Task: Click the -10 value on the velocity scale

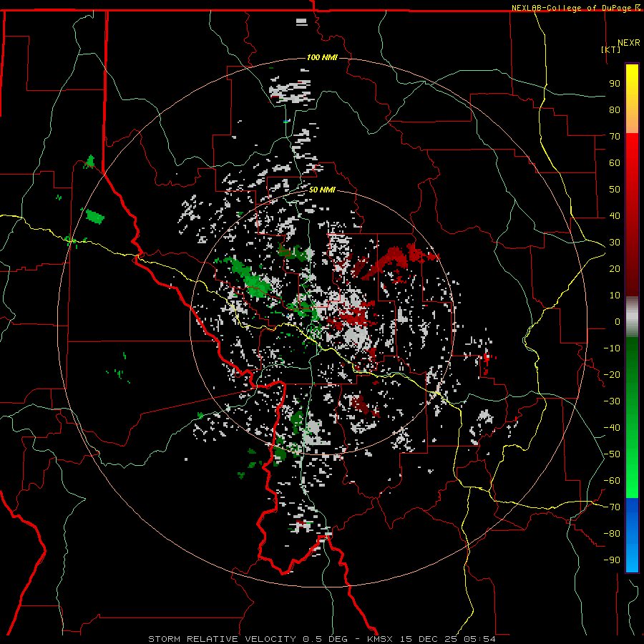Action: (612, 348)
